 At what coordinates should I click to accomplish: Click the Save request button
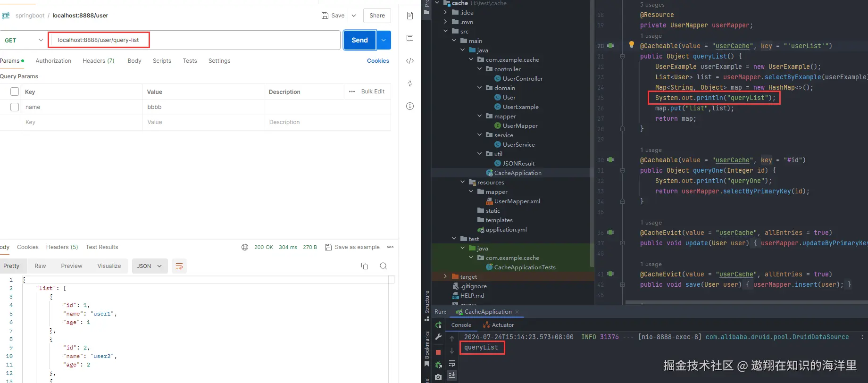pos(333,16)
